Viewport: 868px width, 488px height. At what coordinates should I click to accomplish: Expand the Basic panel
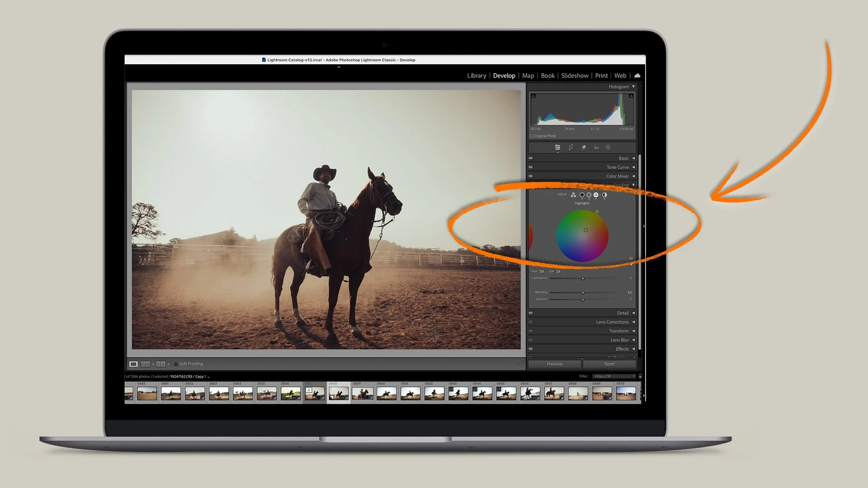[x=624, y=158]
